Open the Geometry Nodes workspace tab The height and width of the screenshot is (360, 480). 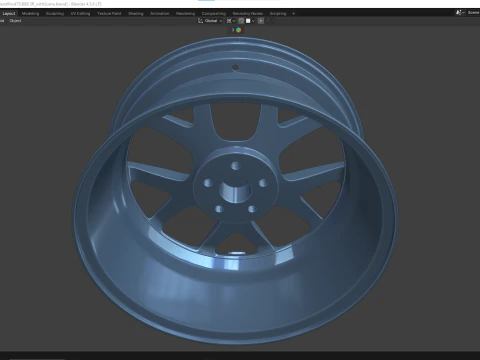tap(248, 14)
